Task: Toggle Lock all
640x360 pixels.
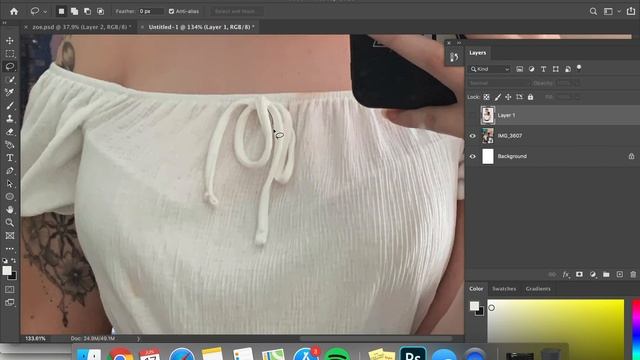Action: click(530, 97)
